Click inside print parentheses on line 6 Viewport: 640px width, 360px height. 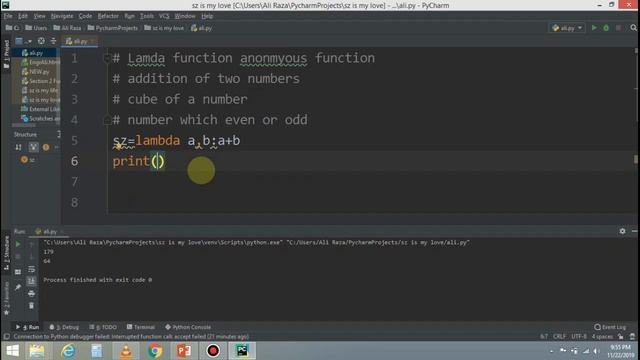coord(158,161)
